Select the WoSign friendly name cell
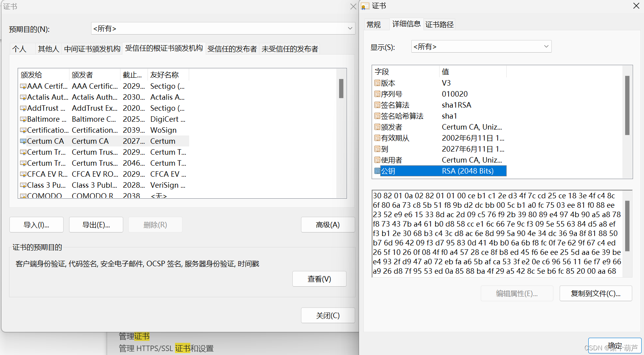This screenshot has height=355, width=644. click(163, 130)
